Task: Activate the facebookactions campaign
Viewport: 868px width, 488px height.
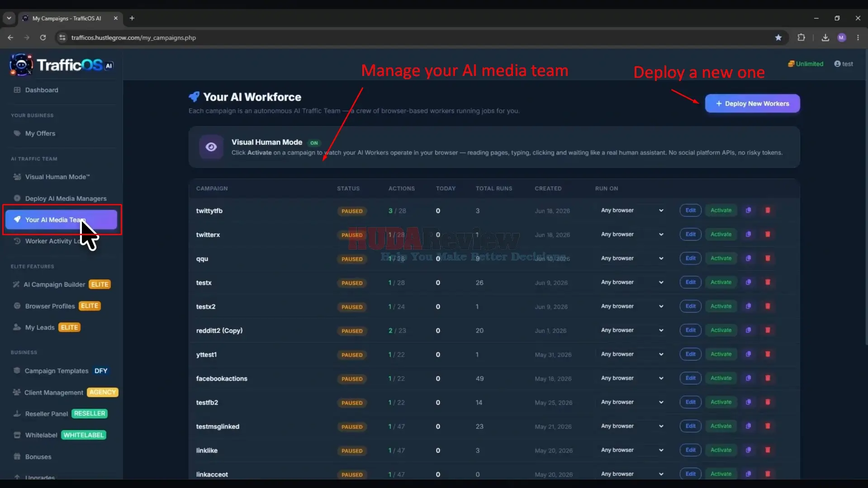Action: pos(721,378)
